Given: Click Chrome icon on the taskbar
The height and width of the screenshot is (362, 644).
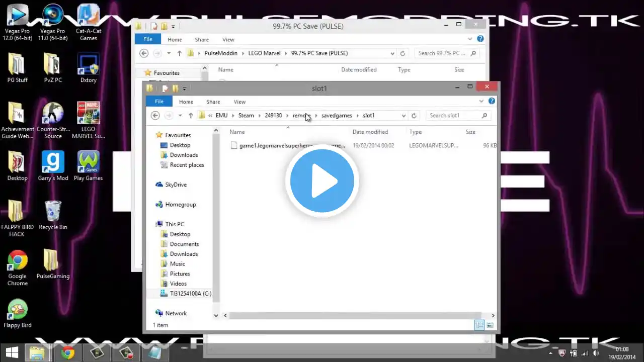Looking at the screenshot, I should [x=68, y=353].
